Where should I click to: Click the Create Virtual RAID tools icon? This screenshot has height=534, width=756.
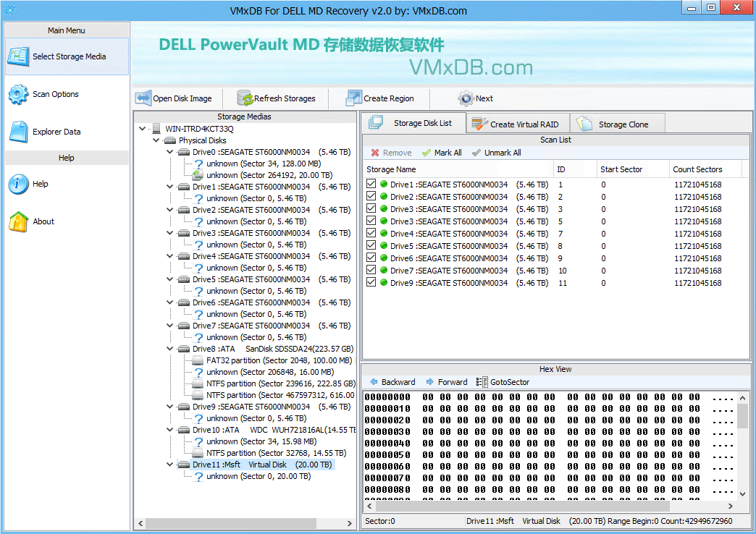pyautogui.click(x=479, y=124)
